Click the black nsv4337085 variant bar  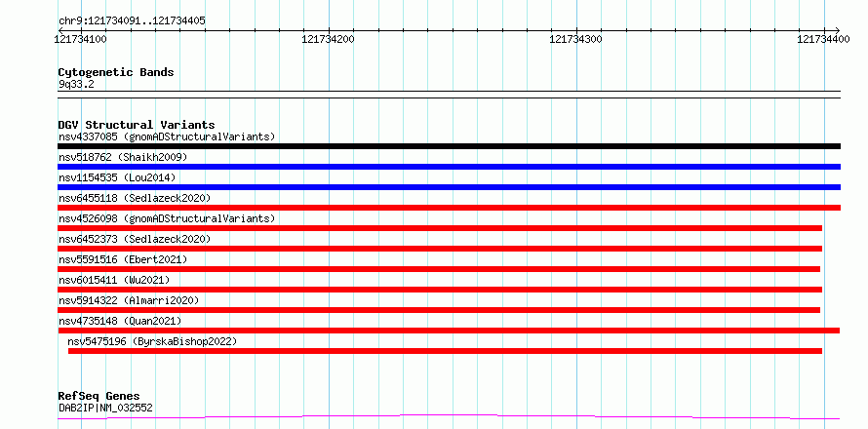pos(449,146)
